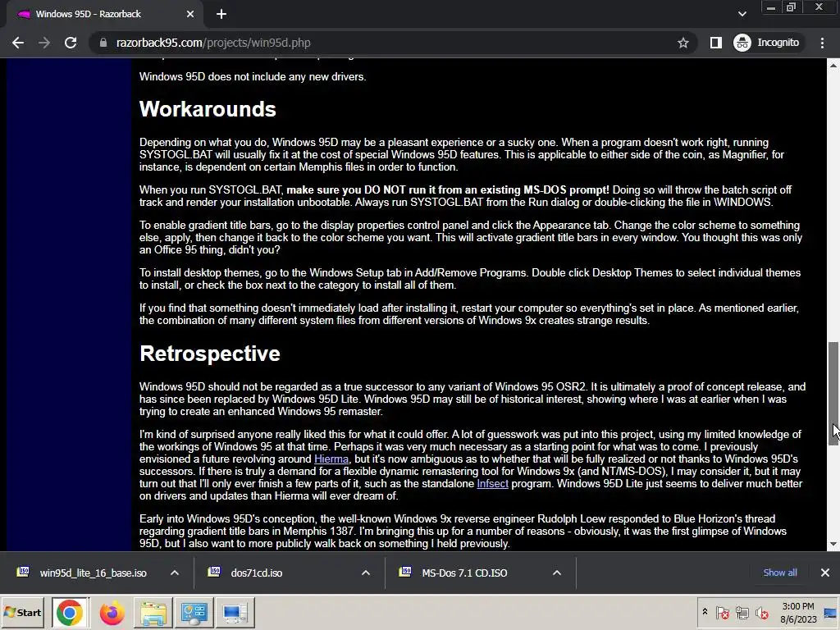Image resolution: width=840 pixels, height=630 pixels.
Task: Go back to the previous page
Action: tap(18, 43)
